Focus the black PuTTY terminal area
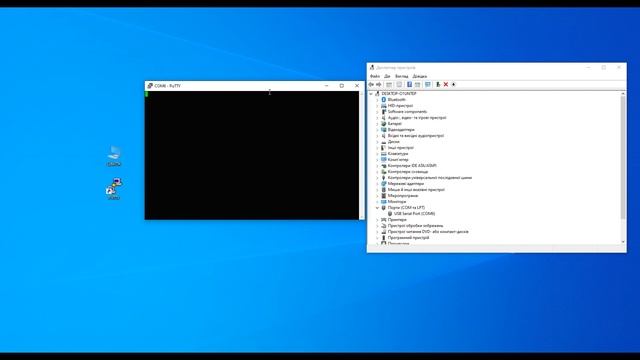 pos(252,155)
